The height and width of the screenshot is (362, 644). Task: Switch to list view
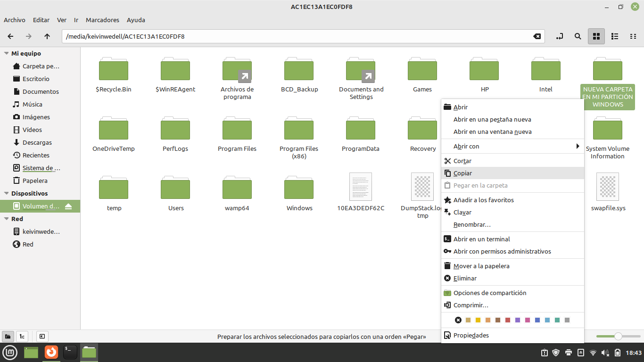(x=614, y=36)
